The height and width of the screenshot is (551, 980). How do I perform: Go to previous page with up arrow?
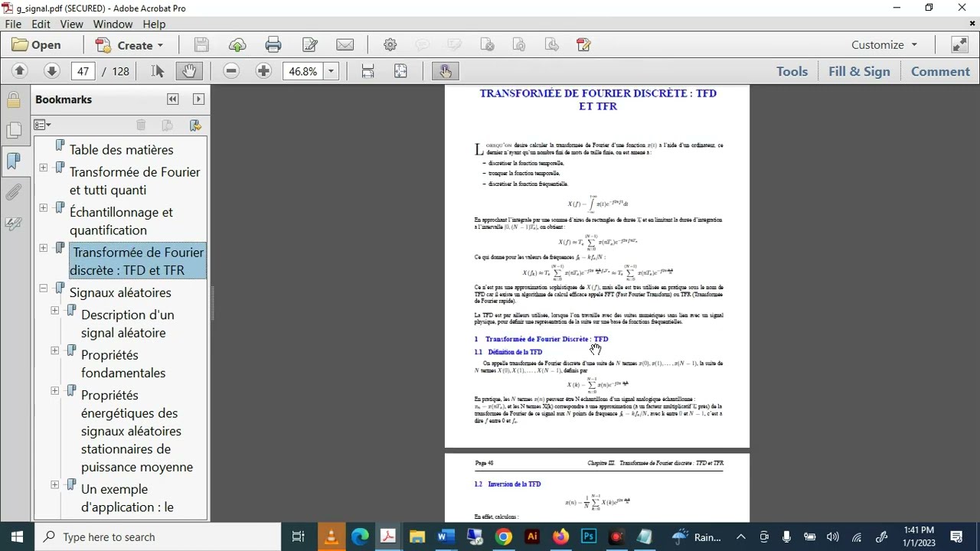pyautogui.click(x=20, y=71)
